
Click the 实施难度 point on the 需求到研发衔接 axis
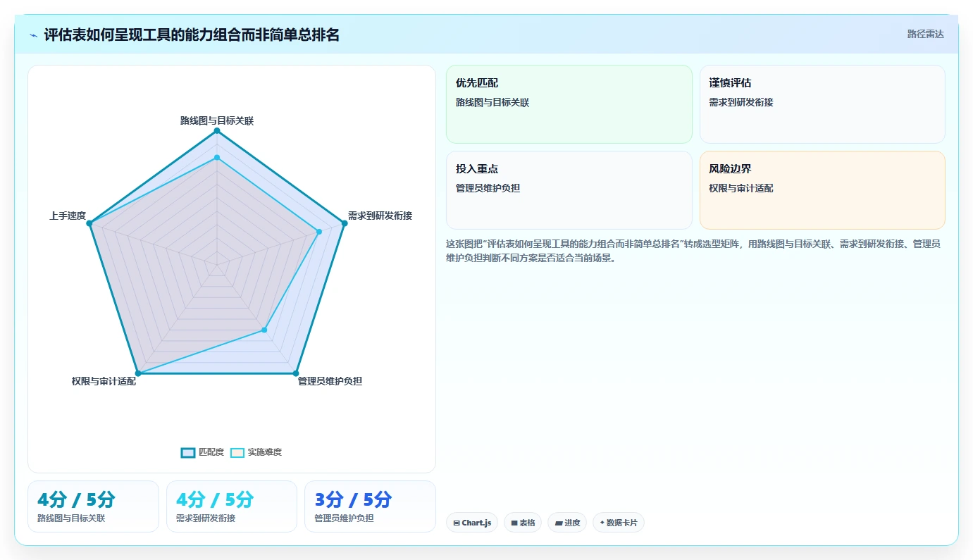click(x=319, y=231)
